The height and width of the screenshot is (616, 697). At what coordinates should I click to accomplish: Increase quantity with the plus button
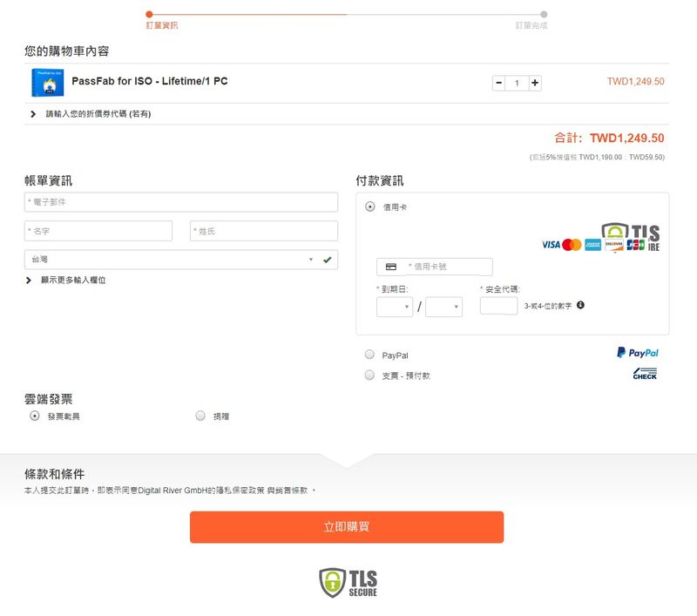535,83
